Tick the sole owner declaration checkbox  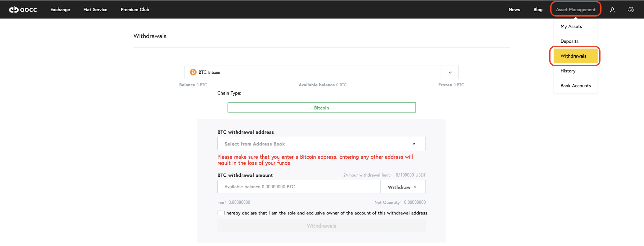click(x=220, y=213)
